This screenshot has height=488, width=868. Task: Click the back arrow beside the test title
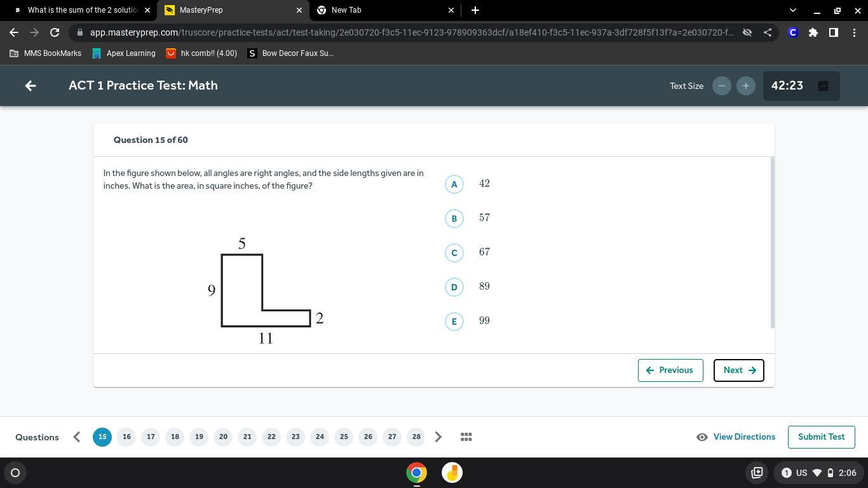click(31, 86)
